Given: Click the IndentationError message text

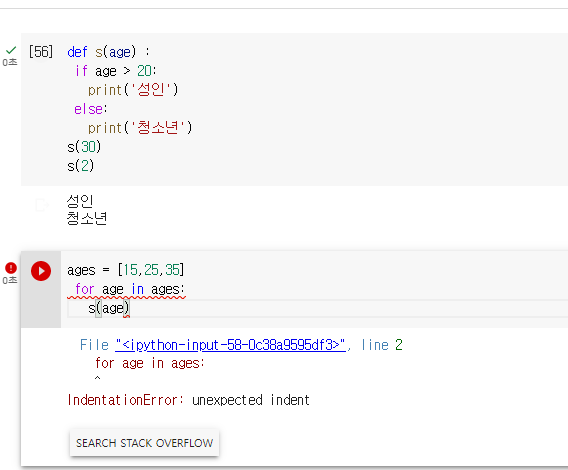Looking at the screenshot, I should point(188,400).
